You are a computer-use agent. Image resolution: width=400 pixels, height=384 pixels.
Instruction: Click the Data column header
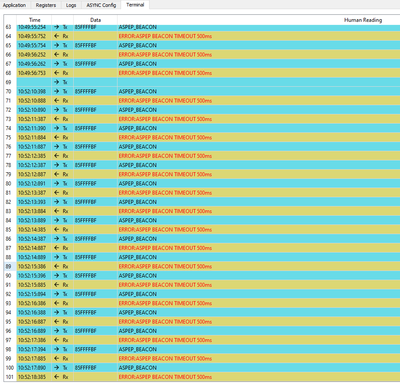tap(95, 20)
